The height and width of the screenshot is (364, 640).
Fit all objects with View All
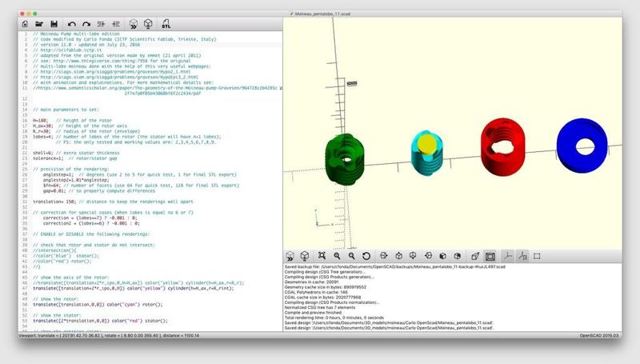pyautogui.click(x=322, y=256)
